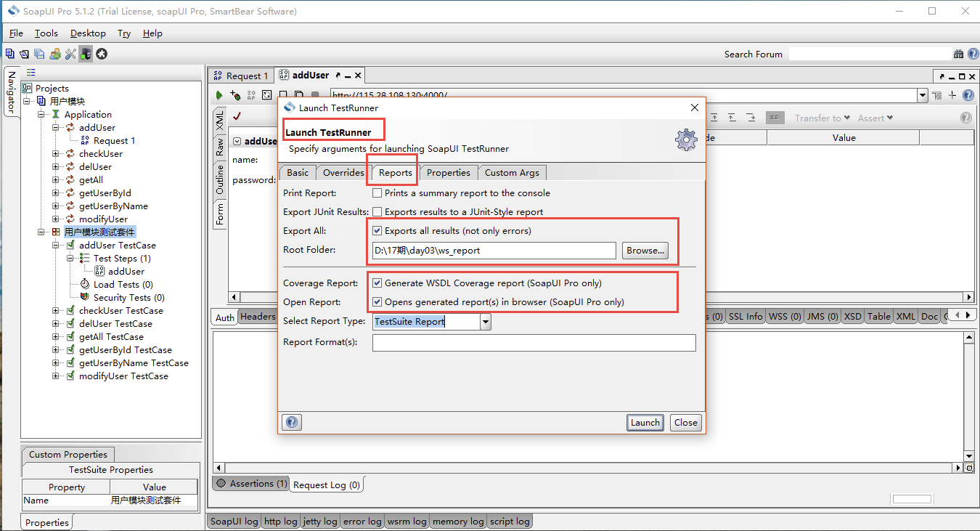Click the Close button in dialog

pyautogui.click(x=685, y=423)
